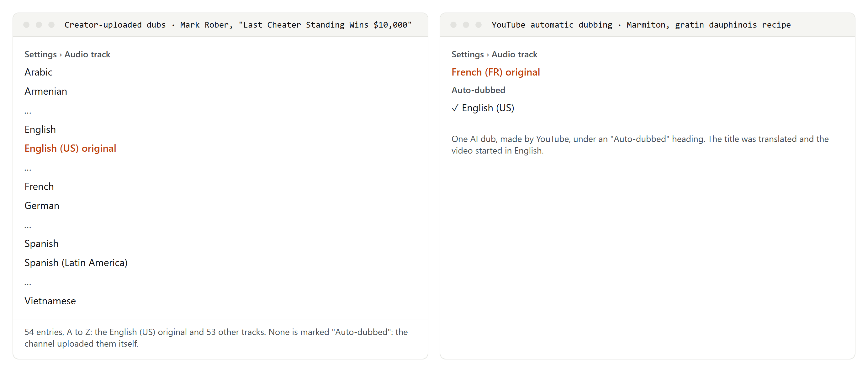Select French (FR) original track
The width and height of the screenshot is (868, 372).
(495, 72)
